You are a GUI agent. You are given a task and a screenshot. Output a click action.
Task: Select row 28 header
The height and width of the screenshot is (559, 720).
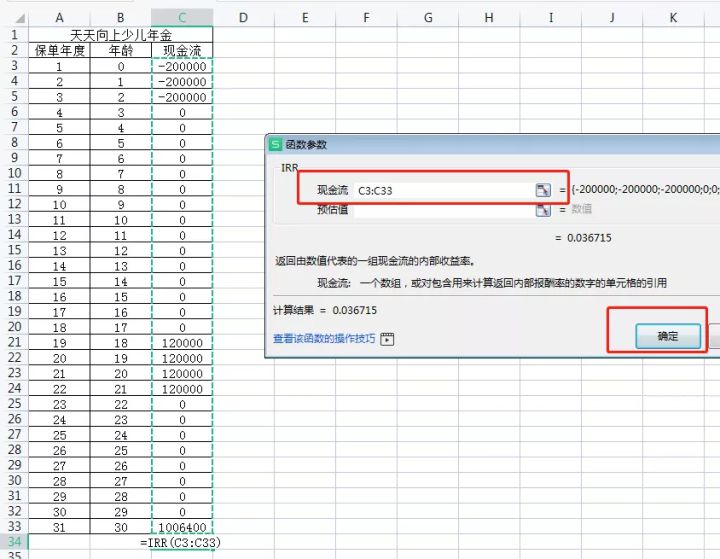point(14,450)
